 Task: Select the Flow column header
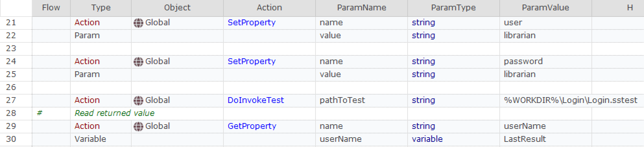51,8
